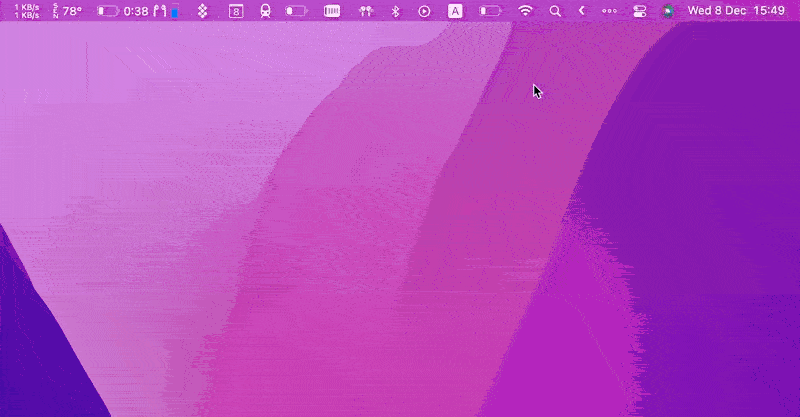The width and height of the screenshot is (800, 417).
Task: Collapse menu bar items with left chevron
Action: pyautogui.click(x=582, y=11)
